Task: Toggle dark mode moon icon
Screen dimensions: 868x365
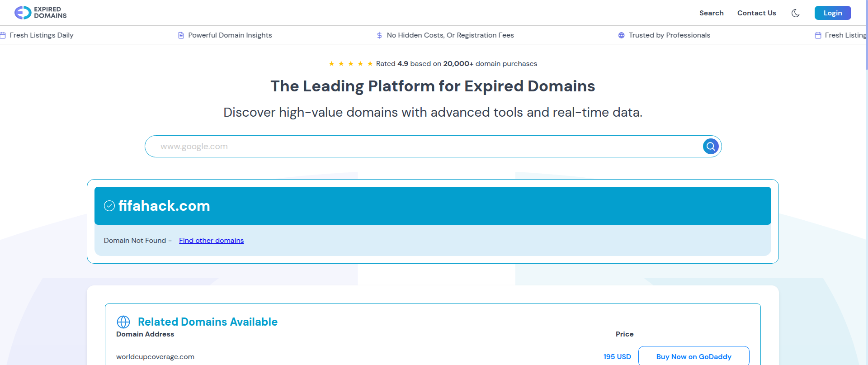Action: click(796, 13)
